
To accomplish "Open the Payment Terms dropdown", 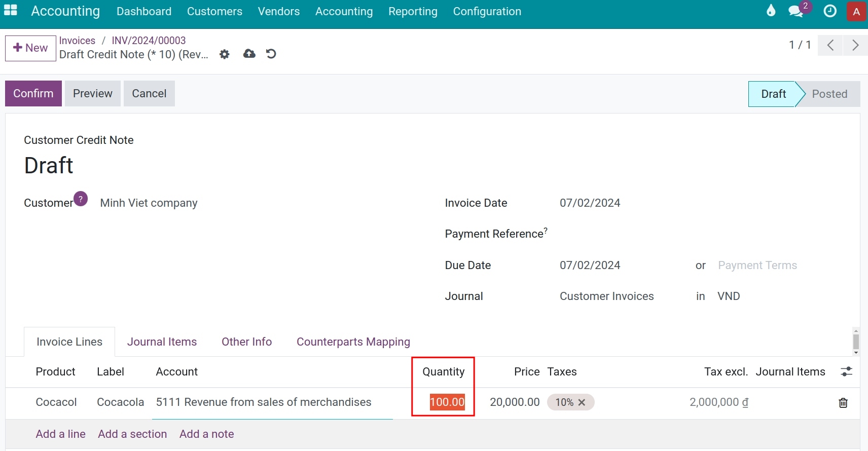I will coord(757,266).
